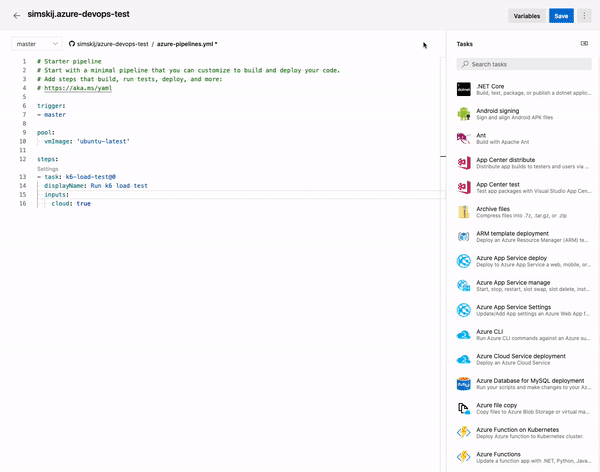600x472 pixels.
Task: Click the Azure file copy title
Action: pyautogui.click(x=497, y=405)
